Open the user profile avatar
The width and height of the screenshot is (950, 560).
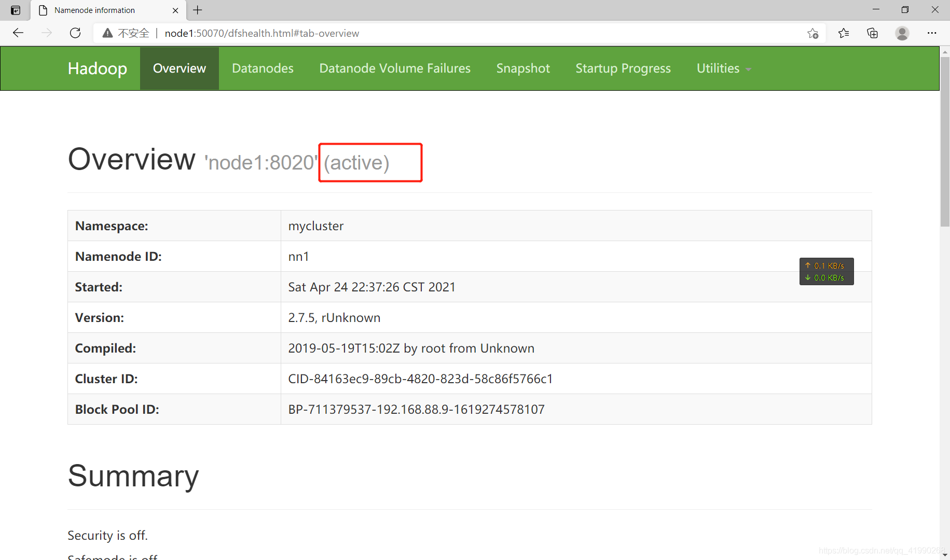[x=902, y=33]
